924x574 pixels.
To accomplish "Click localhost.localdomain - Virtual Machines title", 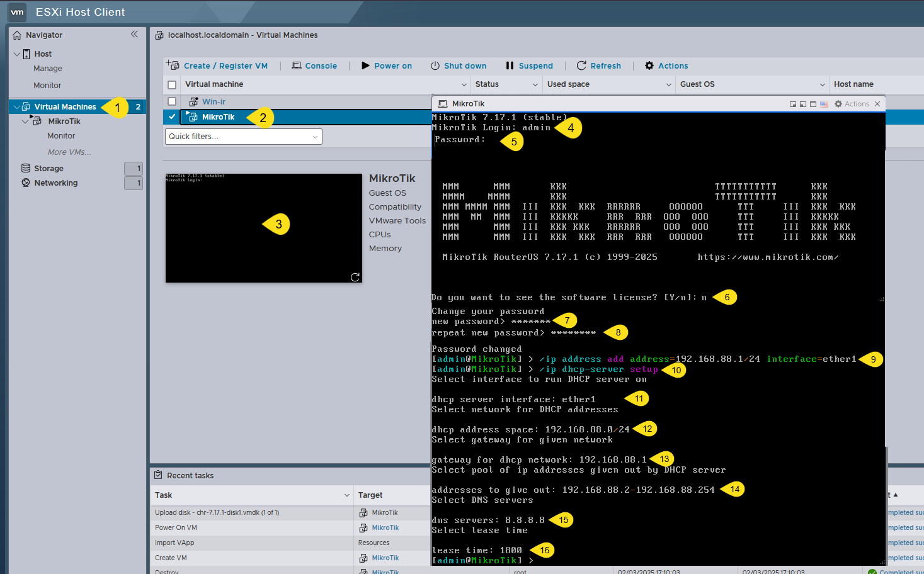I will pos(242,35).
